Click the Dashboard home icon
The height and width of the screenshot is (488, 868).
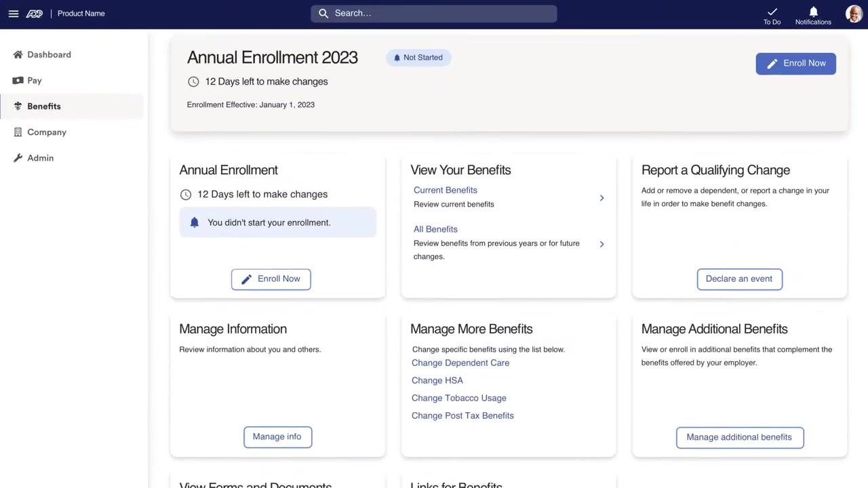click(18, 55)
